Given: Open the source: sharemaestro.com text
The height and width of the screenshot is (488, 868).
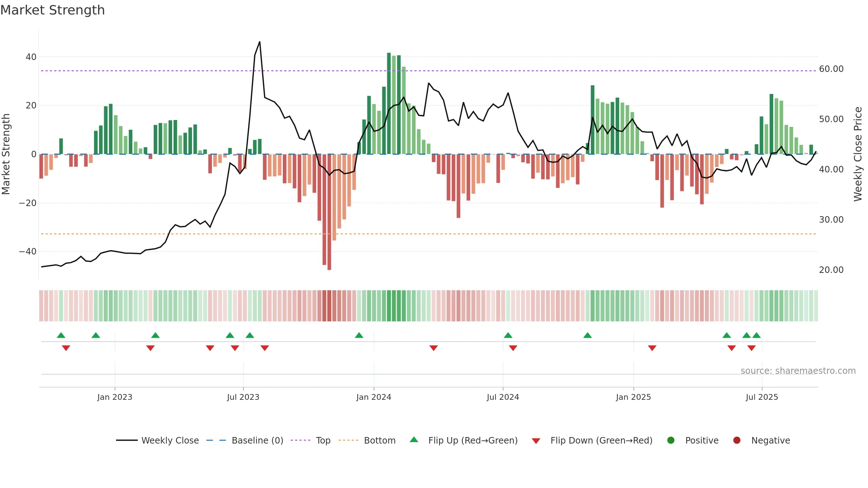Looking at the screenshot, I should tap(798, 371).
